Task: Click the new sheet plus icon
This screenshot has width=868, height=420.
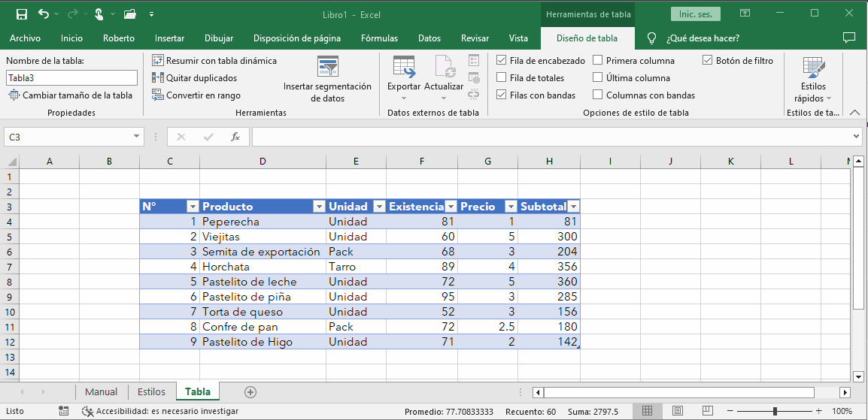Action: 250,391
